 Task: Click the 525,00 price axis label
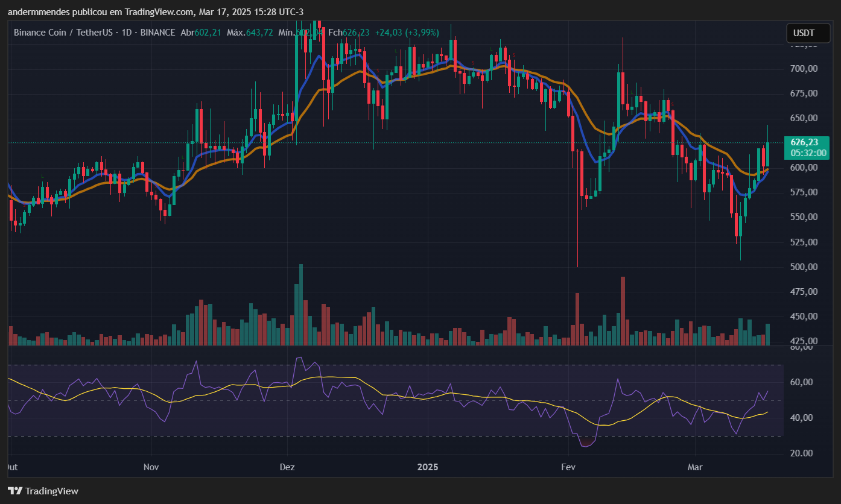tap(805, 242)
